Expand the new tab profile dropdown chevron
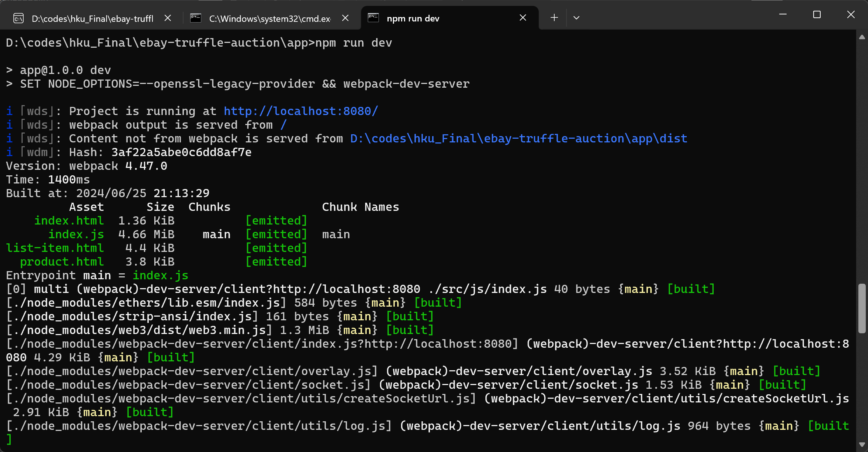The image size is (868, 452). pos(576,18)
